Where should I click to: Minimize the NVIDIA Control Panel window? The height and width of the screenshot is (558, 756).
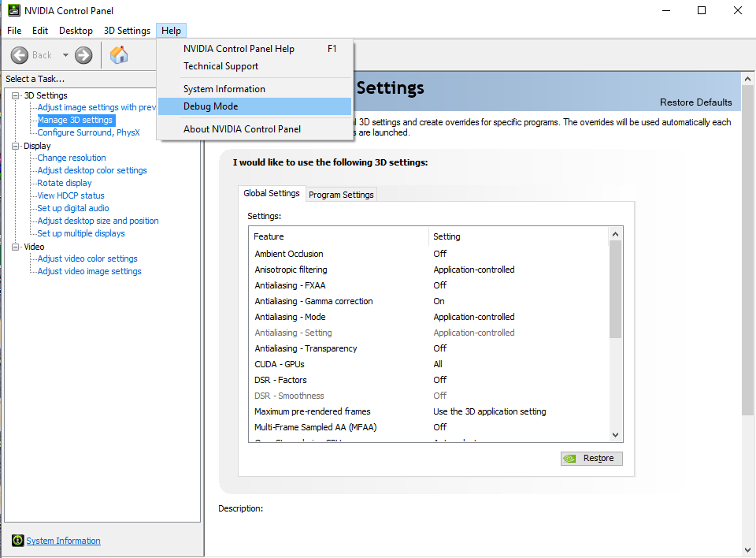click(x=666, y=10)
